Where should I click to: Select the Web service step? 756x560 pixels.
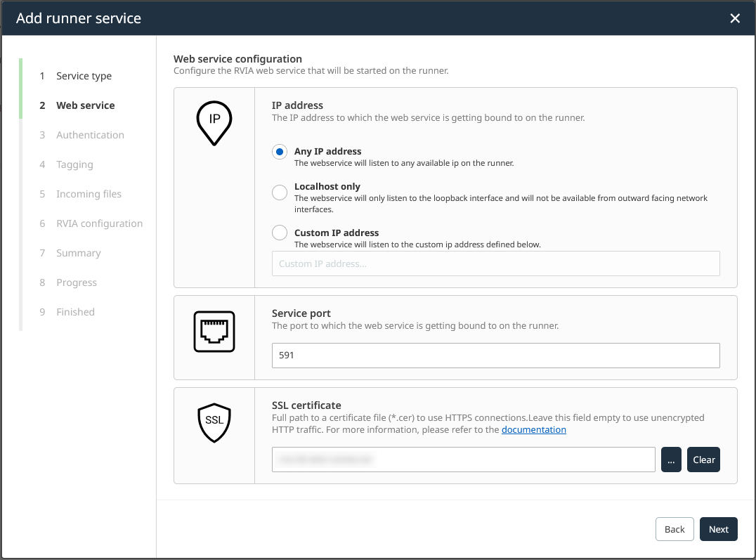(85, 105)
